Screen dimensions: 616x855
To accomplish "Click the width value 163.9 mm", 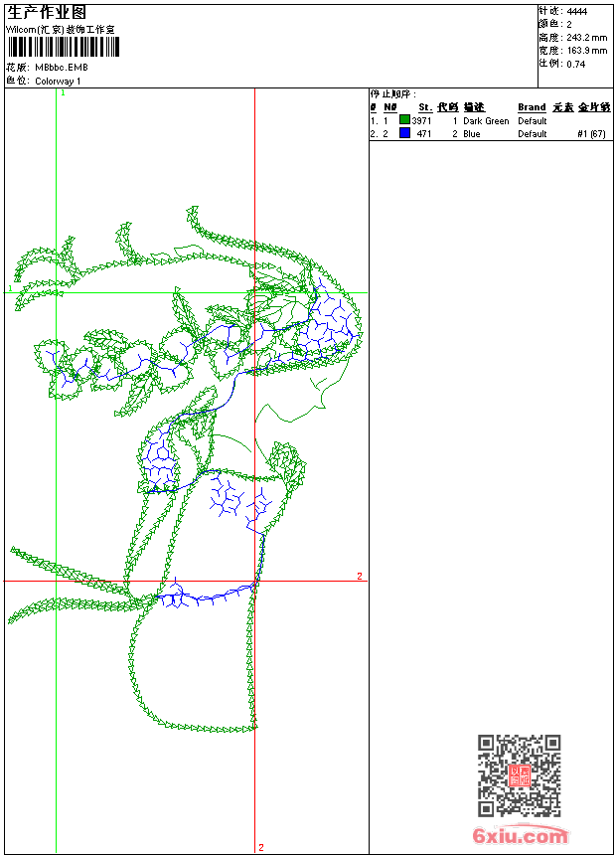I will click(x=586, y=50).
